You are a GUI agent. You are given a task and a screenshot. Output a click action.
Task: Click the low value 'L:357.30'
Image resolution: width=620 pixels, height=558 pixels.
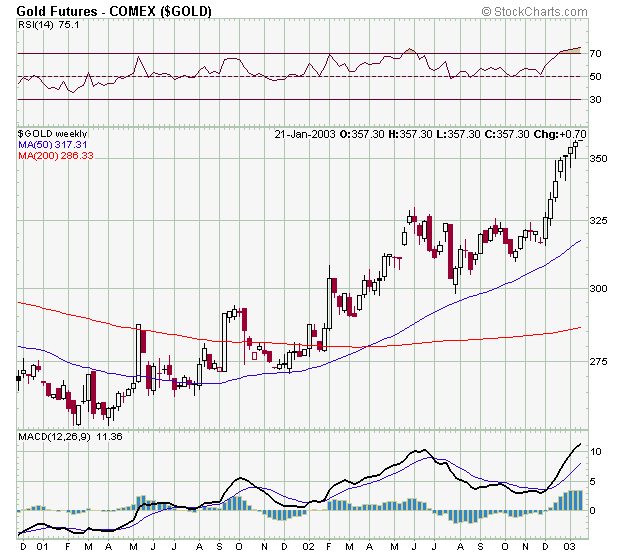pyautogui.click(x=458, y=134)
